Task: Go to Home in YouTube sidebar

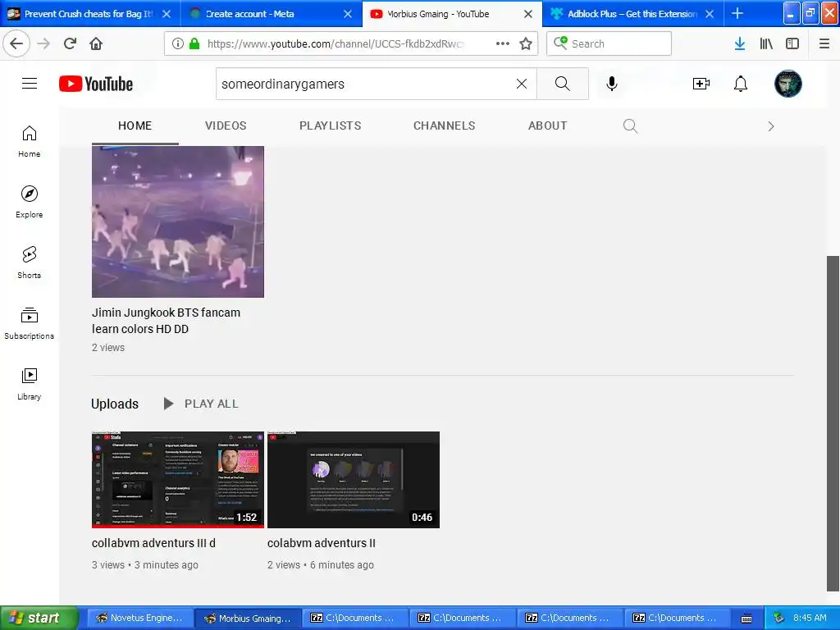Action: coord(30,141)
